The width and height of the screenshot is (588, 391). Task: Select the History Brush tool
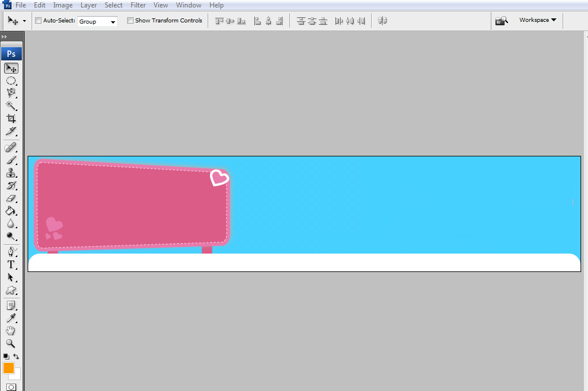pyautogui.click(x=12, y=186)
